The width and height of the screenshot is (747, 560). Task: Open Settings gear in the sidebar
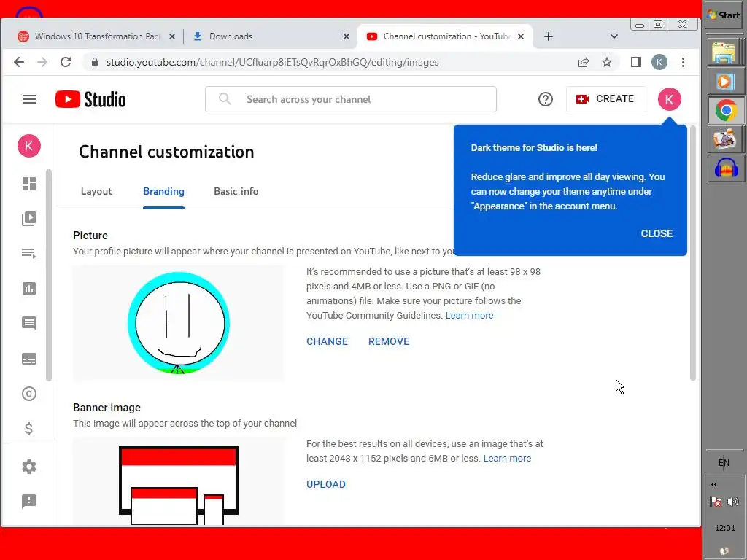(x=29, y=467)
